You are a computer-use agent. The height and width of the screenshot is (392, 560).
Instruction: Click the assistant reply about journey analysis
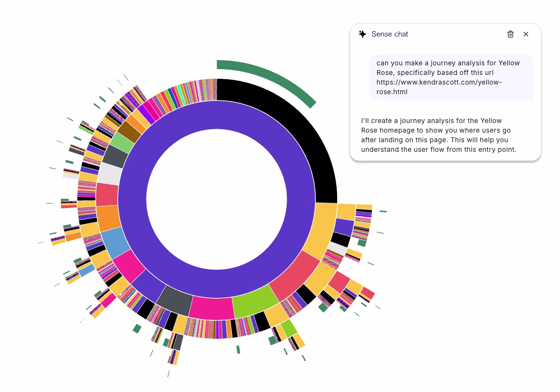pyautogui.click(x=439, y=135)
